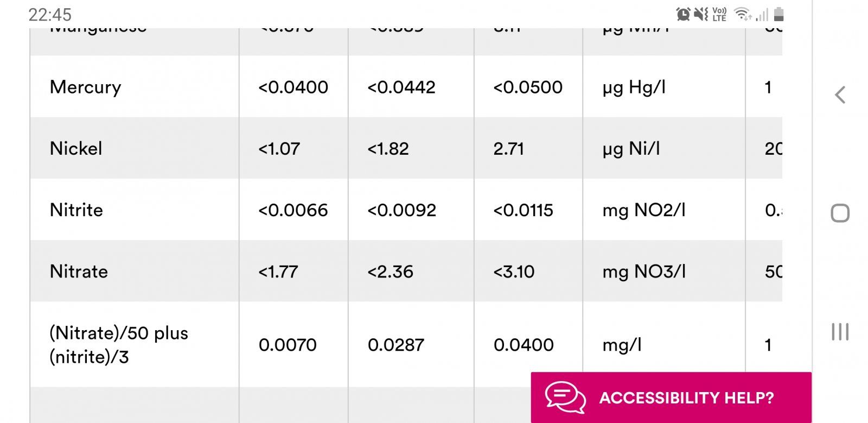Select the (Nitrate)/50 plus (nitrite)/3 cell
The width and height of the screenshot is (868, 423).
pos(135,344)
